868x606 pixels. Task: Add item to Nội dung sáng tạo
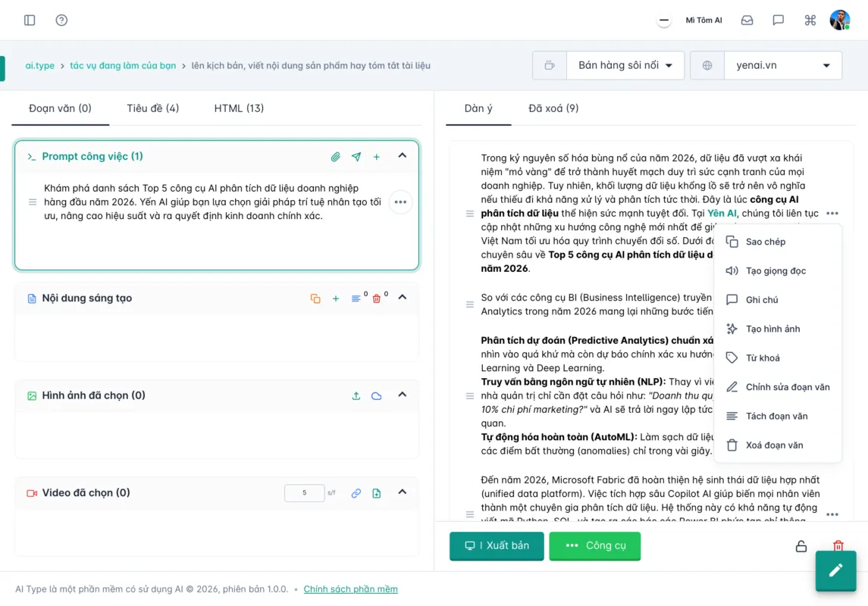point(336,298)
